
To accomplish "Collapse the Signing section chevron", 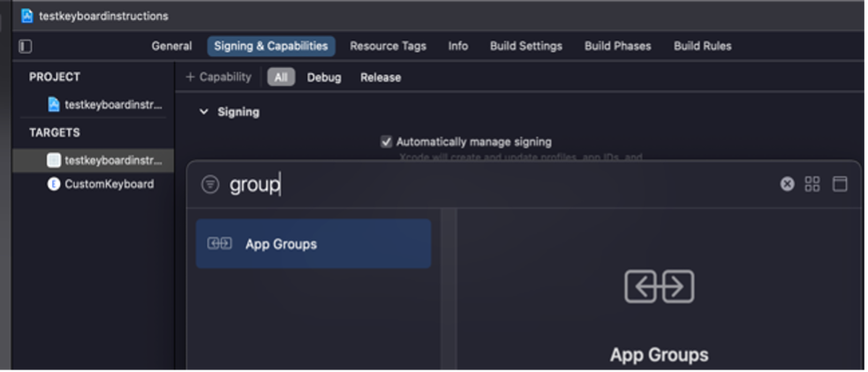I will (x=204, y=112).
